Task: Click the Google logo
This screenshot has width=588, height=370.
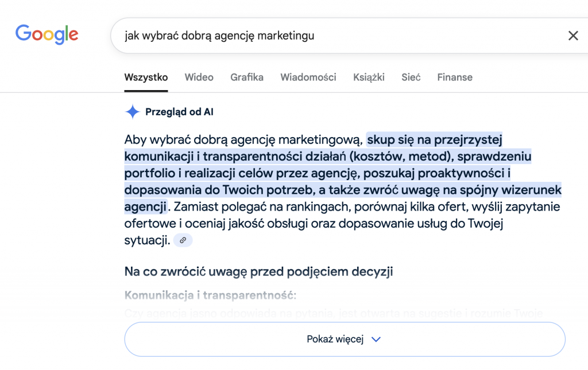Action: point(47,34)
